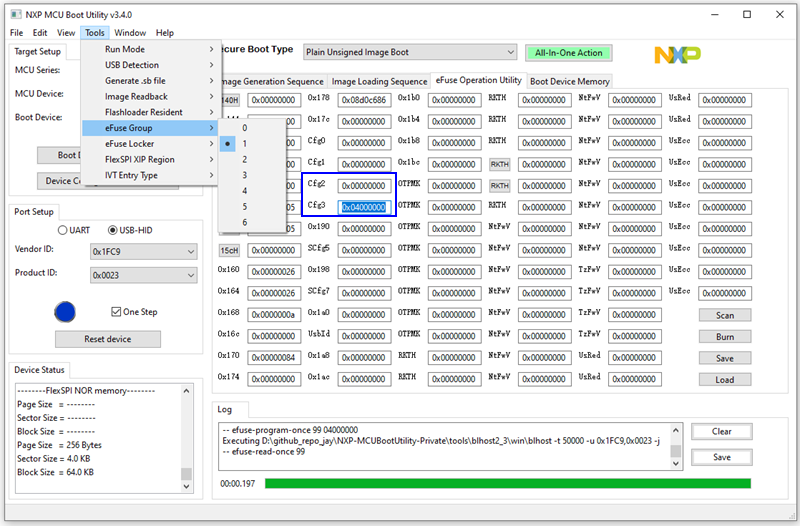The width and height of the screenshot is (800, 526).
Task: Select eFuse group 1
Action: (x=252, y=143)
